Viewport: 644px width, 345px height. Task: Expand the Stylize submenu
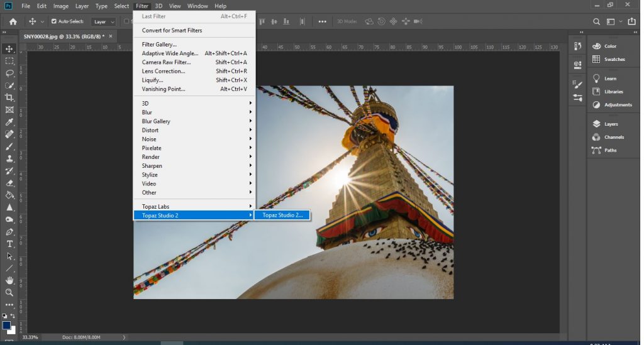[194, 175]
